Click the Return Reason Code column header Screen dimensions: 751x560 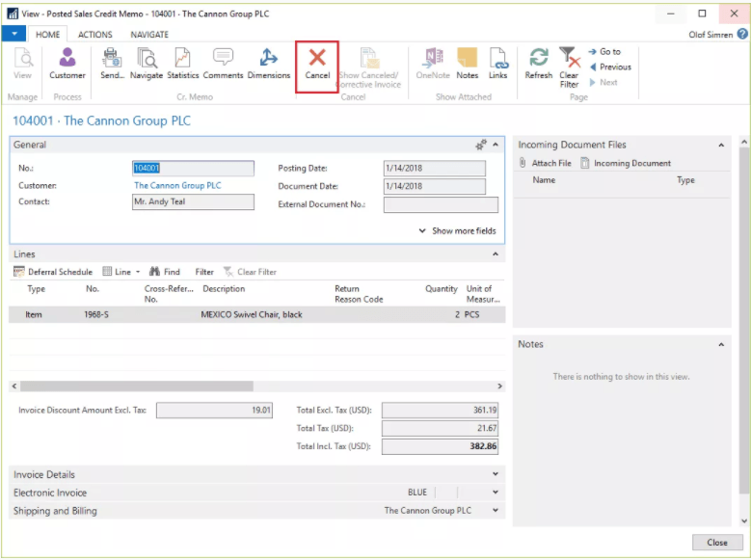pos(359,294)
